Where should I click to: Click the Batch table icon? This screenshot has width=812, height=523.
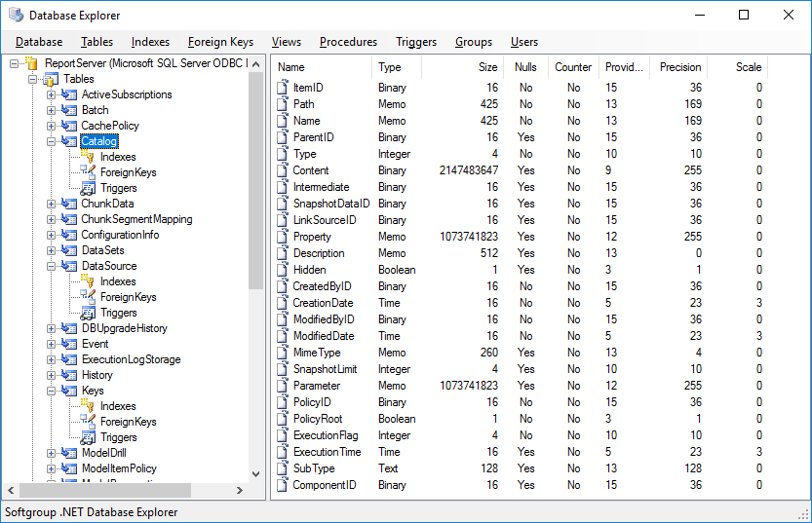coord(69,110)
